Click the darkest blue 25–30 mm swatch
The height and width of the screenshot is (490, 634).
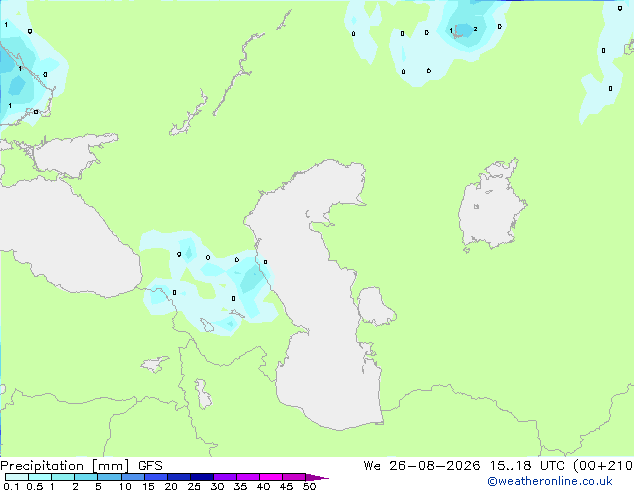[202, 477]
